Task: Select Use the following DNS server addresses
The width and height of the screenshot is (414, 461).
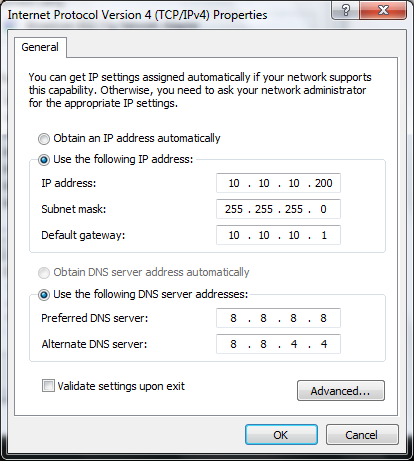Action: click(44, 295)
